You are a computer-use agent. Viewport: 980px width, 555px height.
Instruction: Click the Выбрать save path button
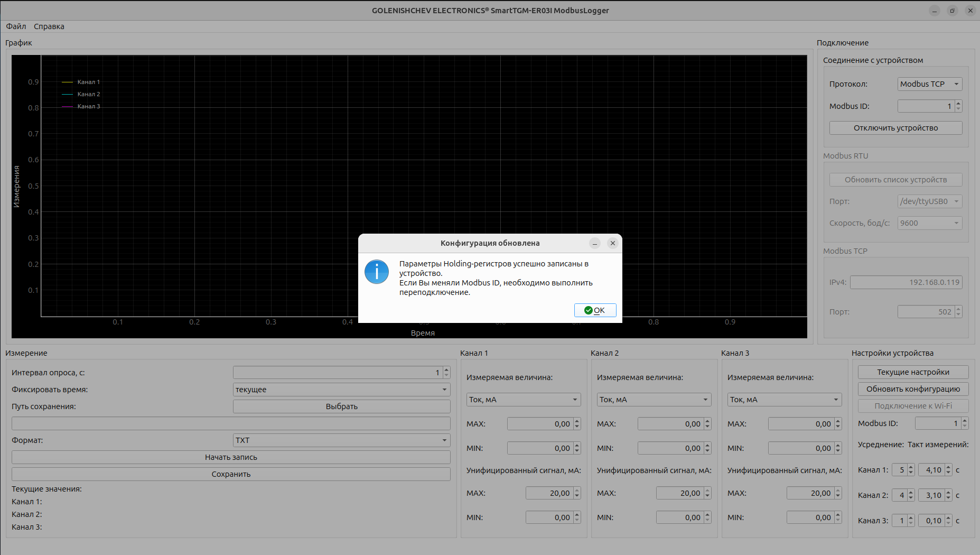coord(341,406)
